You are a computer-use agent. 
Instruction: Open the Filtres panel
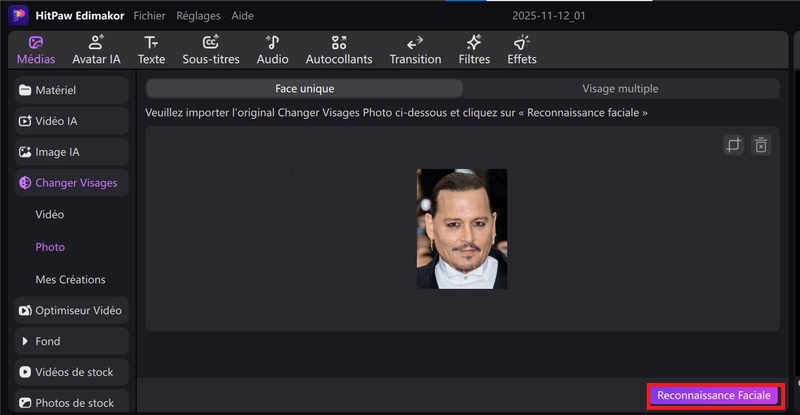(474, 50)
